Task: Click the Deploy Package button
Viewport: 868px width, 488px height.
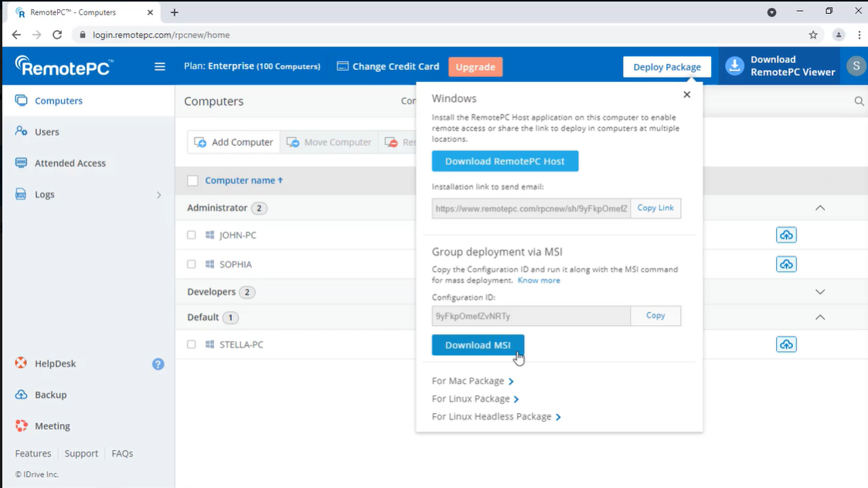Action: (667, 67)
